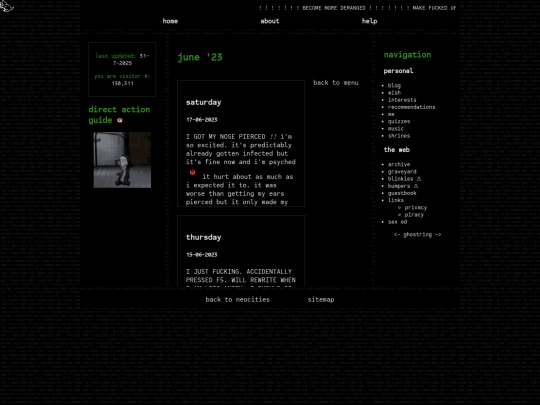Viewport: 540px width, 405px height.
Task: Click the scrolling BECOME MORE DERANGED marquee
Action: coord(334,8)
